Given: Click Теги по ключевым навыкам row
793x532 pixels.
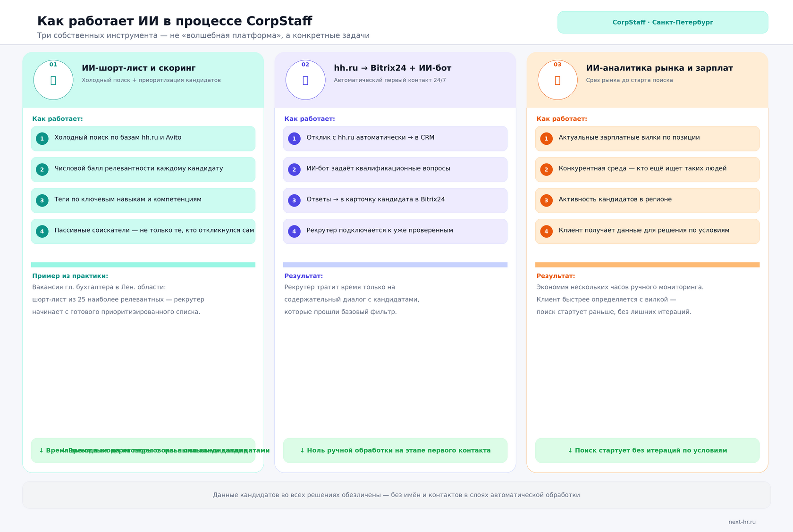Looking at the screenshot, I should (x=143, y=200).
